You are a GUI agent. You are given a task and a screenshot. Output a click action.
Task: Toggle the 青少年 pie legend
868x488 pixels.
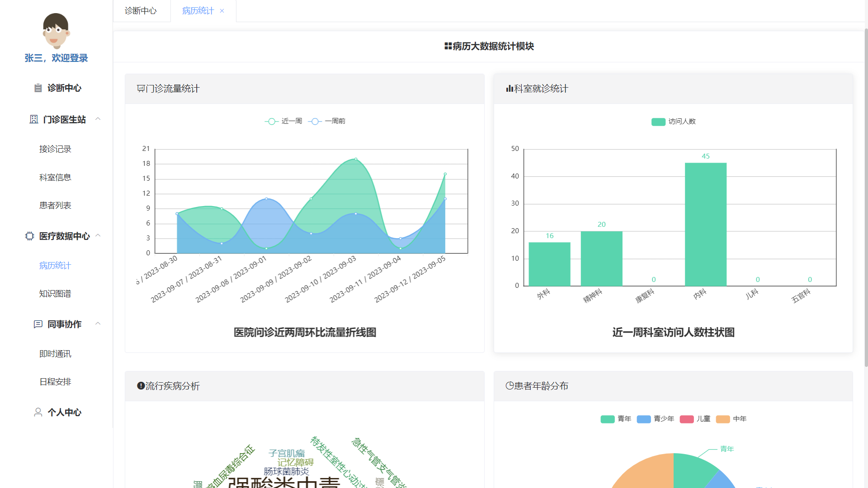click(x=656, y=419)
